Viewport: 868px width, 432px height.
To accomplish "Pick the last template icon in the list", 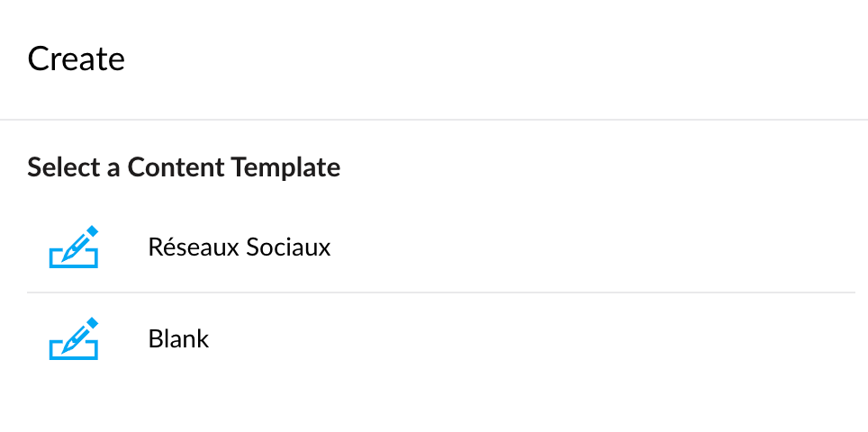I will coord(74,338).
